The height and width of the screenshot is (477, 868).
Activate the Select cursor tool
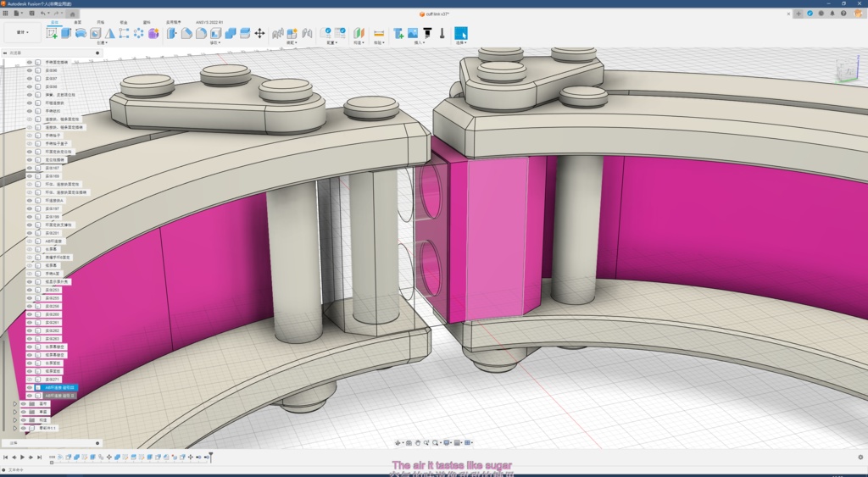(461, 33)
